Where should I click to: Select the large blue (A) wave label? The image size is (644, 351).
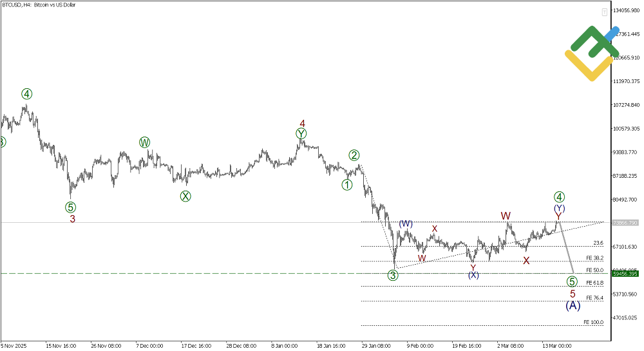[x=573, y=305]
